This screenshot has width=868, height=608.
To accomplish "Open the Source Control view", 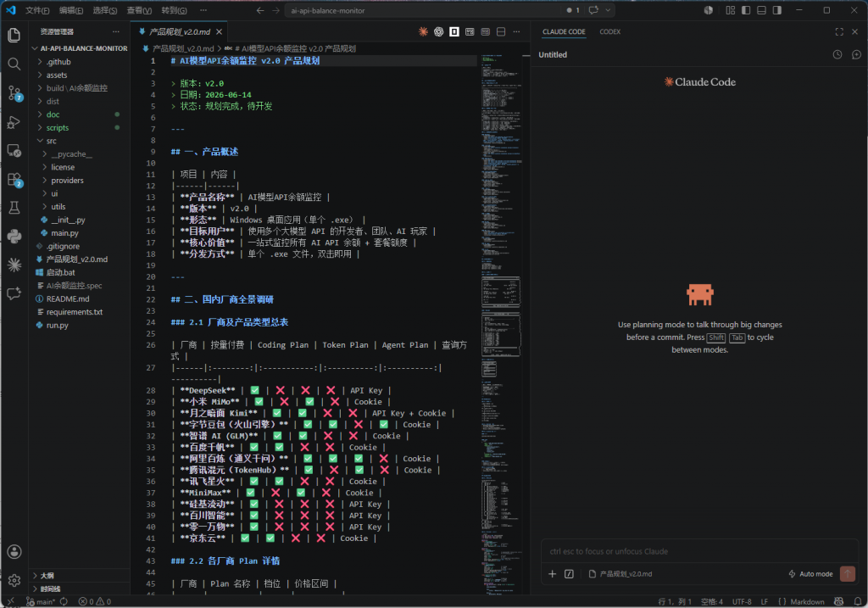I will click(14, 93).
